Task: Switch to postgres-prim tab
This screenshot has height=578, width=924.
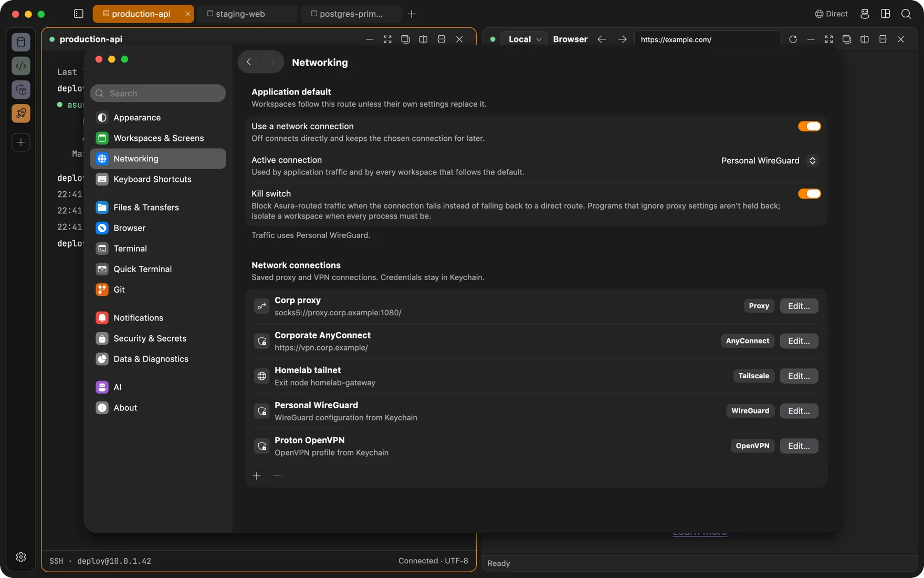Action: [x=351, y=14]
